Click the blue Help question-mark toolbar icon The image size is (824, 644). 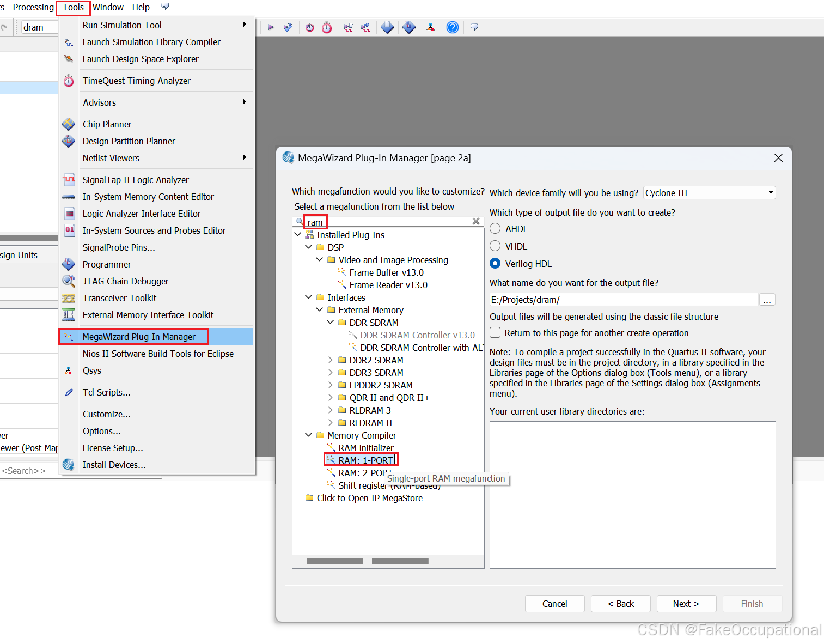(453, 27)
